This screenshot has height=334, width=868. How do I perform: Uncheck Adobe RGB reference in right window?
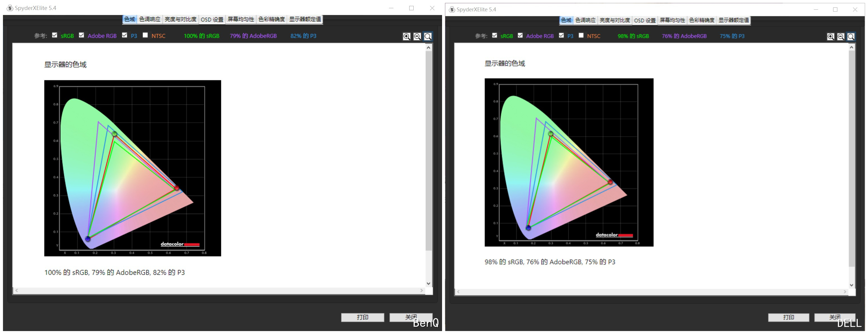520,36
